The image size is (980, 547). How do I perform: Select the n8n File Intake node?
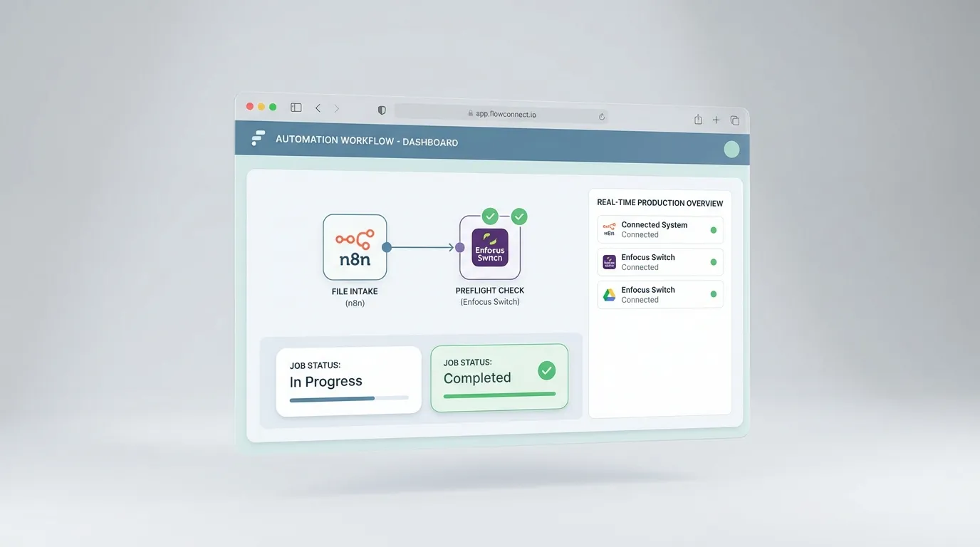(x=355, y=247)
